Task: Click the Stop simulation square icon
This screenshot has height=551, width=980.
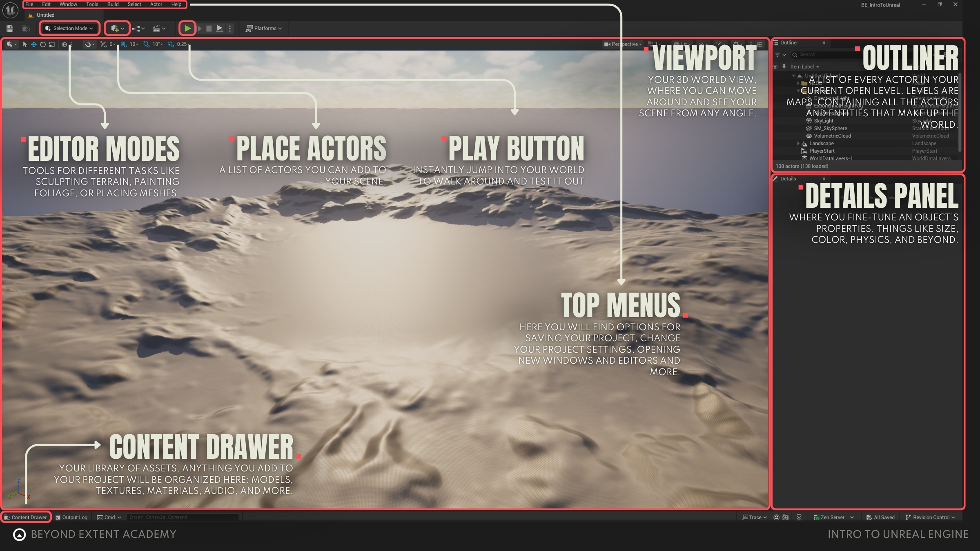Action: click(x=209, y=28)
